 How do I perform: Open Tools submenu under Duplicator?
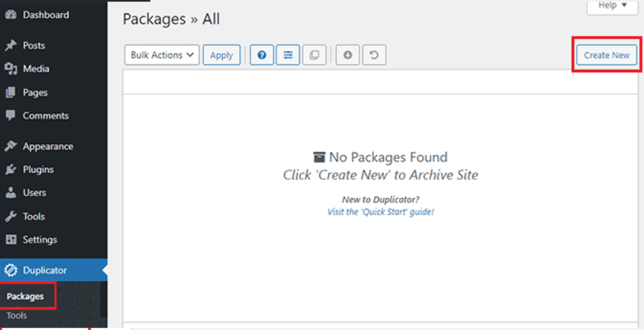click(18, 316)
